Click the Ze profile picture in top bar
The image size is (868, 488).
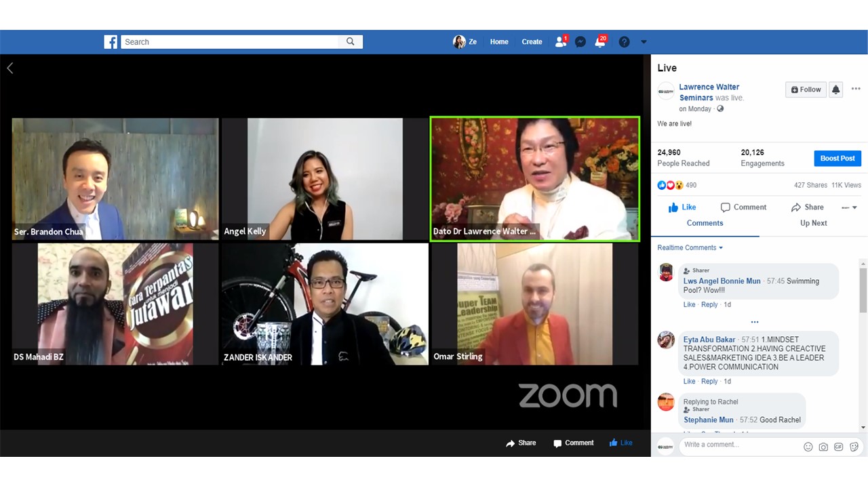(x=459, y=42)
